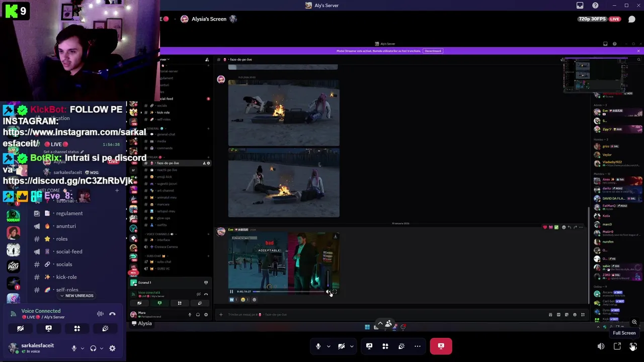Open Inbox icon in title bar
Viewport: 644px width, 362px height.
[x=580, y=6]
